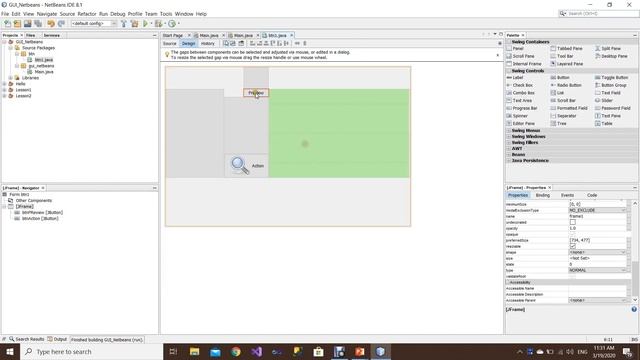Toggle the undecorated property checkbox
This screenshot has height=360, width=640.
tap(573, 222)
